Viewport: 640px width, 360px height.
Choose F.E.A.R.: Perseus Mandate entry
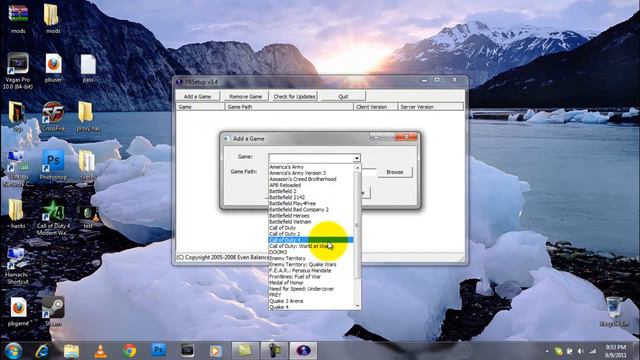click(x=311, y=271)
